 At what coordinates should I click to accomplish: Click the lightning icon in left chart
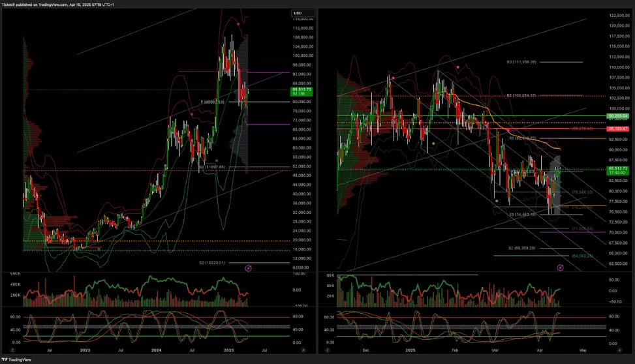pos(248,267)
